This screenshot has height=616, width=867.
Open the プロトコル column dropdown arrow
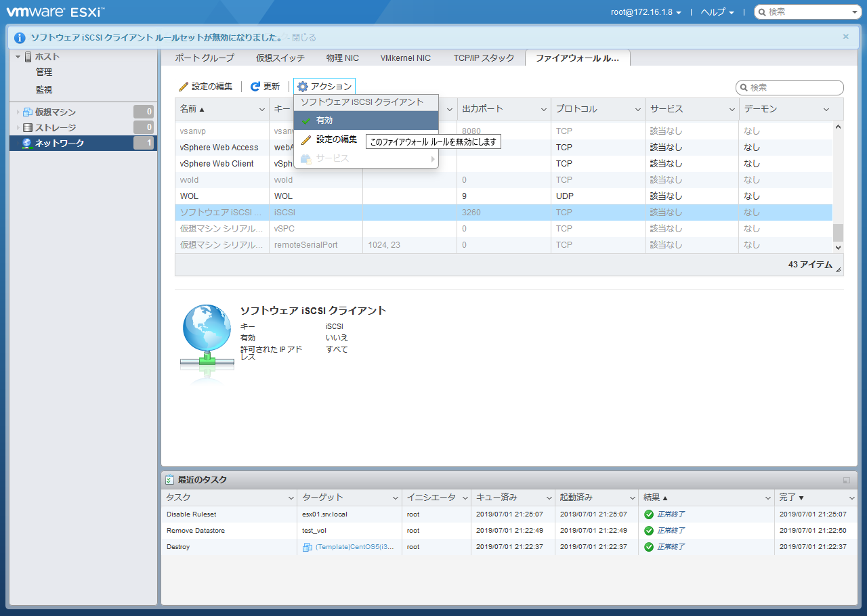[x=638, y=109]
